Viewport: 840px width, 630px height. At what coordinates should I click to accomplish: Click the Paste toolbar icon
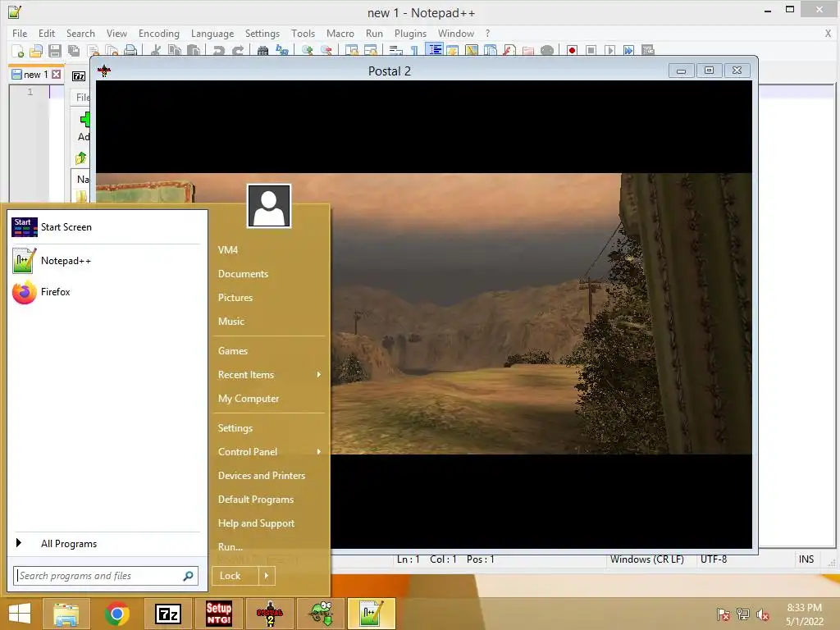pos(193,51)
